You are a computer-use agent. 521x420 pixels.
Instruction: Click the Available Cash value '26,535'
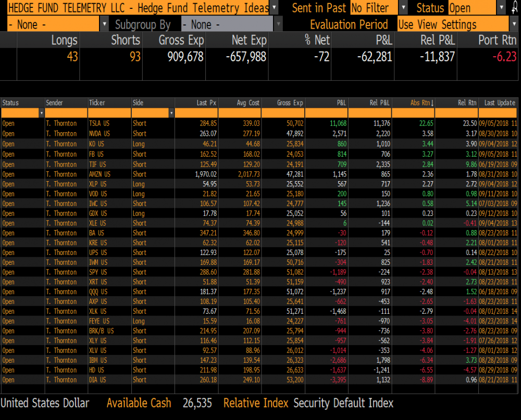pyautogui.click(x=197, y=403)
